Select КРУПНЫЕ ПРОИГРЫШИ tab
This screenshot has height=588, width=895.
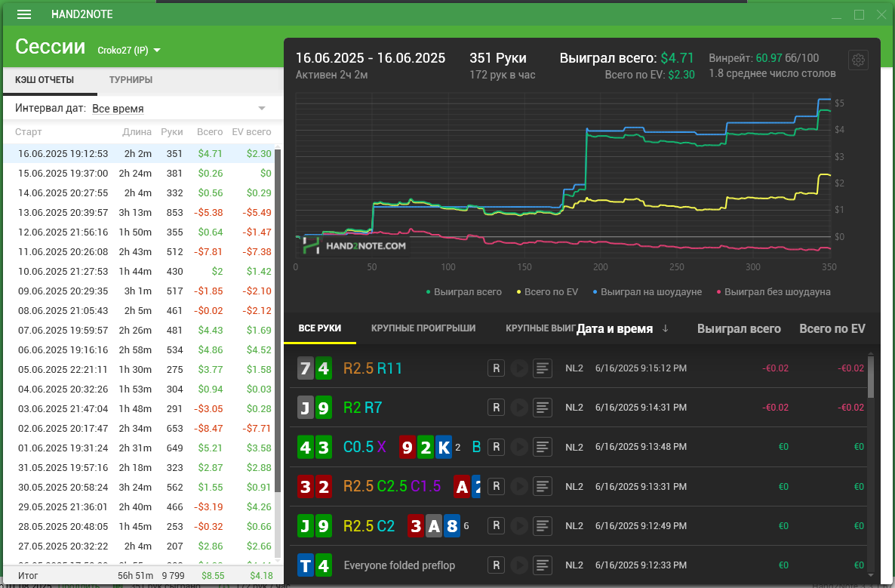(423, 328)
